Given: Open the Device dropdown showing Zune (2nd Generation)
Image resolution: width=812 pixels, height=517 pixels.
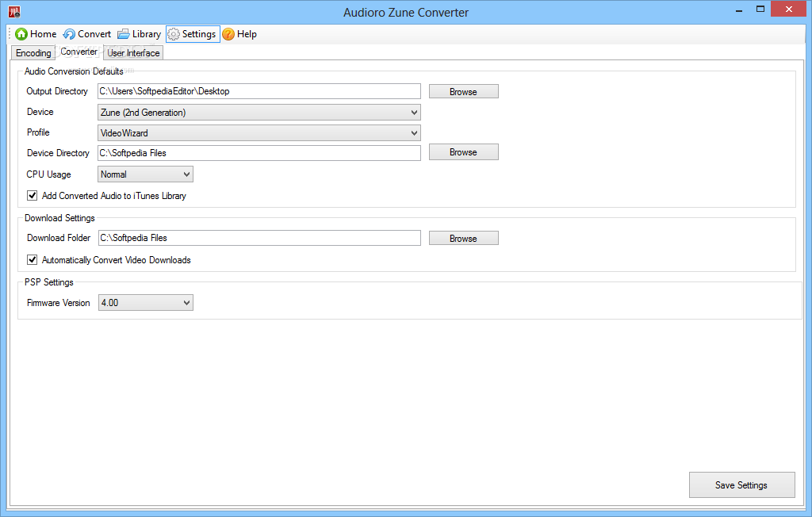Looking at the screenshot, I should tap(259, 113).
